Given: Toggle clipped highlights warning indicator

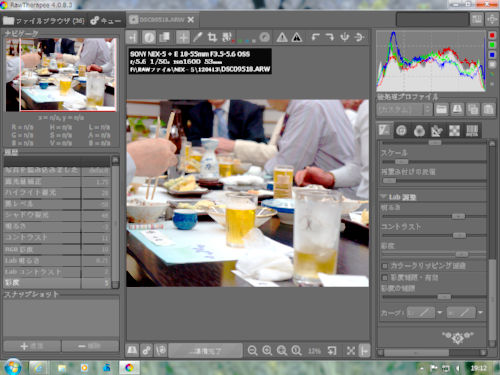Looking at the screenshot, I should (x=282, y=37).
